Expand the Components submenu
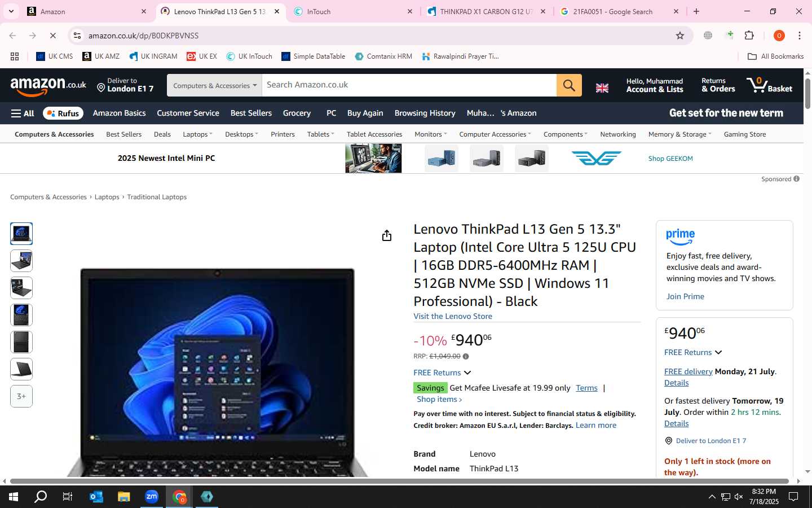This screenshot has height=508, width=812. (565, 134)
